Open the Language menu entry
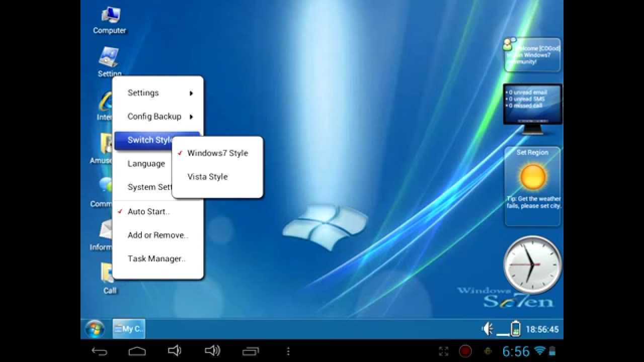Viewport: 644px width, 362px height. tap(146, 163)
